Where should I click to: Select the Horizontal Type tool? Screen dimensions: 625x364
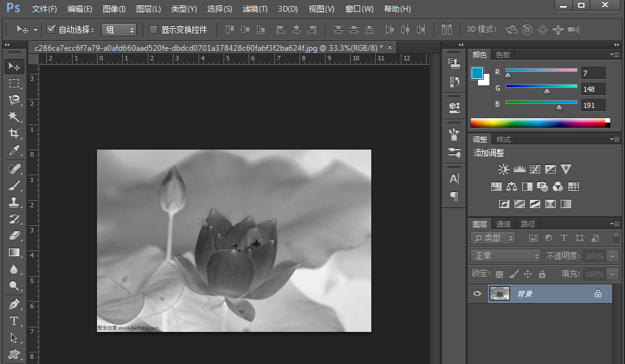[x=13, y=320]
